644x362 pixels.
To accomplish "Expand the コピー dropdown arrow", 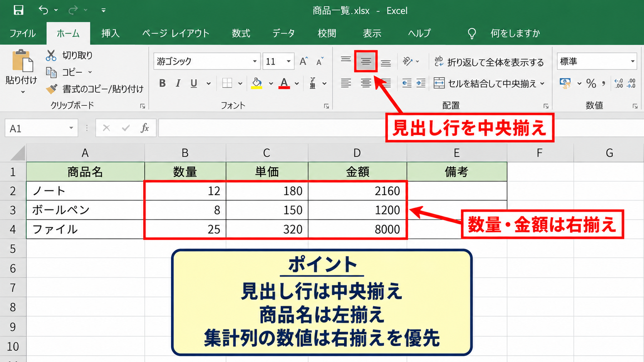I will [x=90, y=72].
